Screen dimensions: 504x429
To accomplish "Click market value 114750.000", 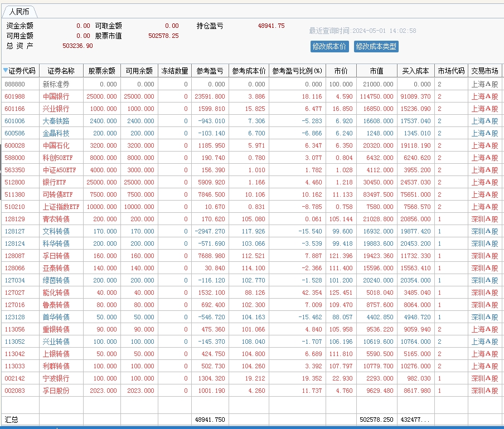I will pos(376,96).
